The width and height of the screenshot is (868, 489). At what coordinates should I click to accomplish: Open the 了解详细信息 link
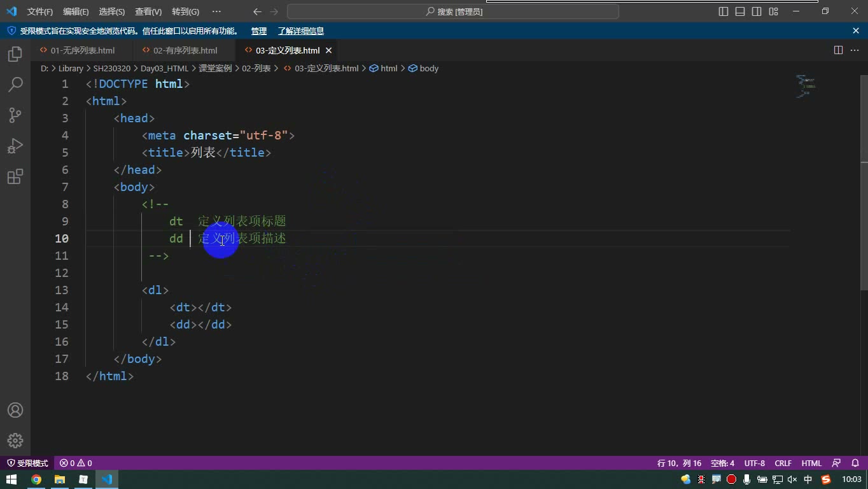click(x=301, y=31)
